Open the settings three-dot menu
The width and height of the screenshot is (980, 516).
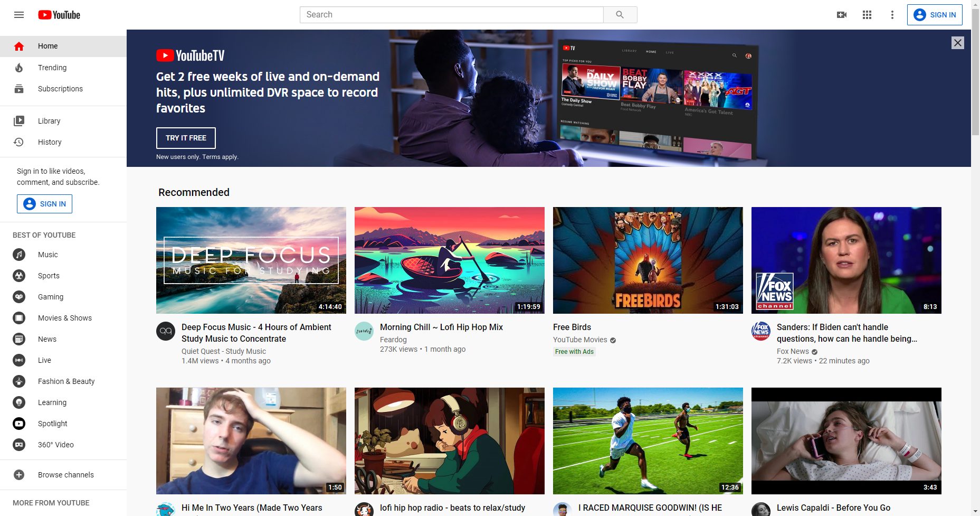(x=892, y=15)
